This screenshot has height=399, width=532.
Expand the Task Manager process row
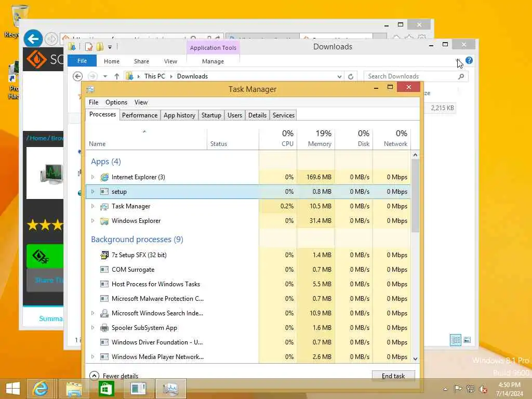(92, 206)
